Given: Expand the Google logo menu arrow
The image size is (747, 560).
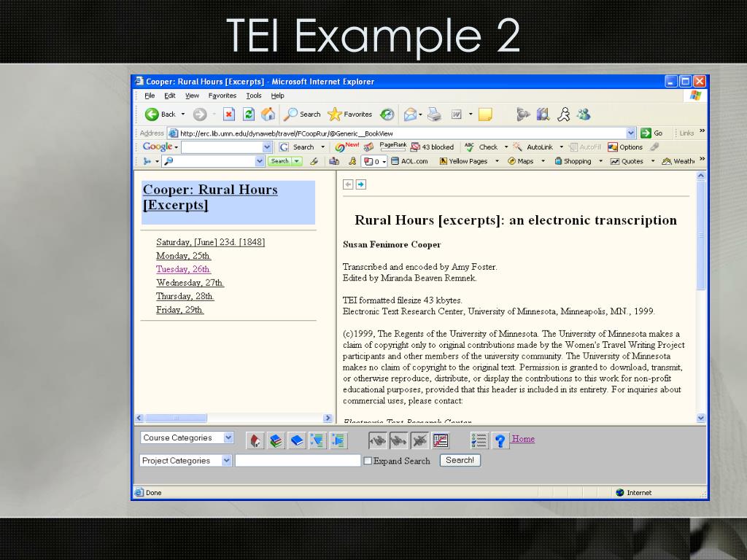Looking at the screenshot, I should 176,147.
